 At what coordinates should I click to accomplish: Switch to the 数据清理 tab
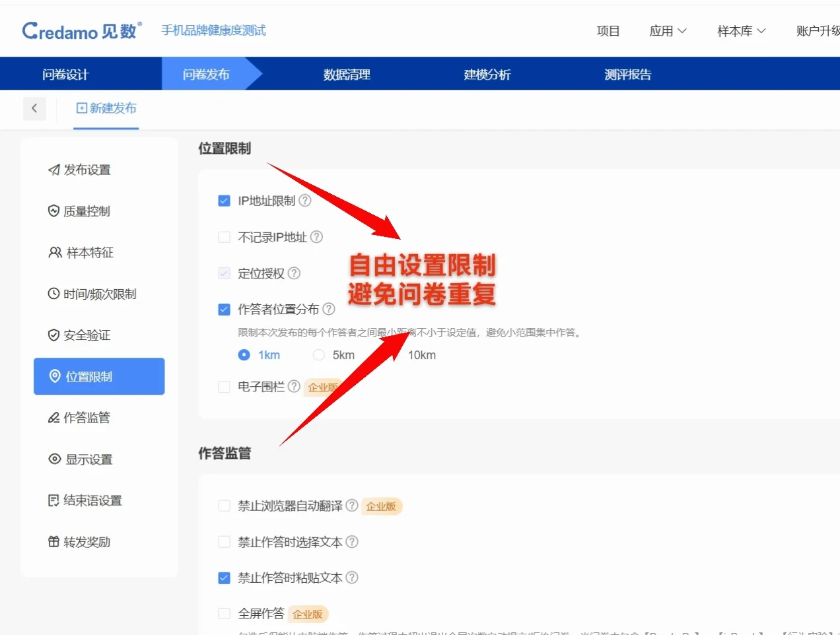pyautogui.click(x=346, y=74)
